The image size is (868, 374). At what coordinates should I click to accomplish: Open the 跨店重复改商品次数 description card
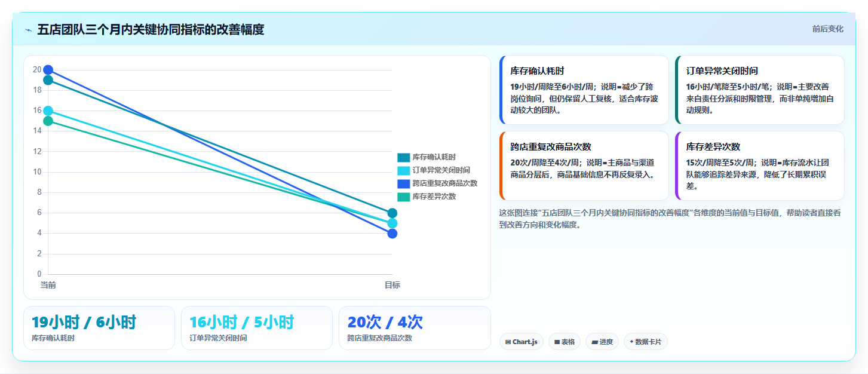click(584, 165)
